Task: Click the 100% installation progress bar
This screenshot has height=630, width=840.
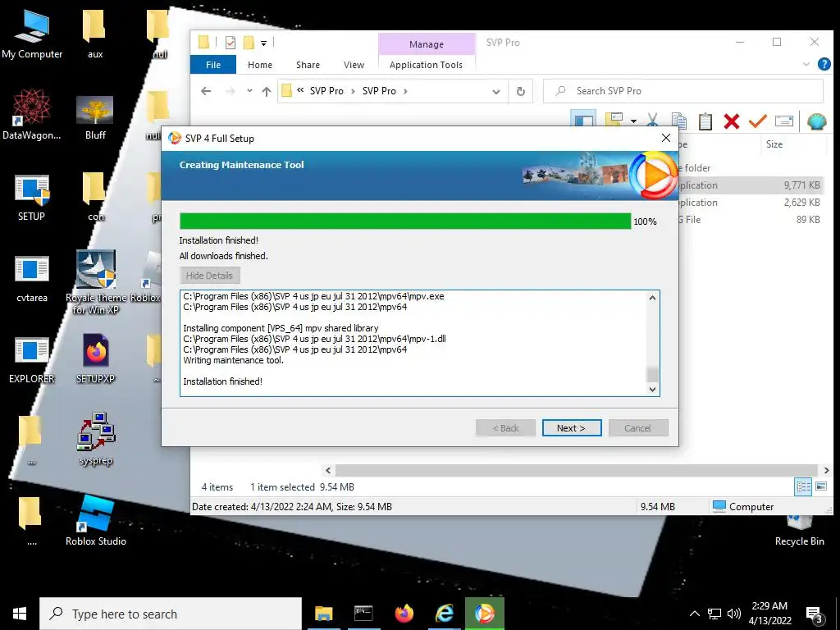Action: (x=405, y=221)
